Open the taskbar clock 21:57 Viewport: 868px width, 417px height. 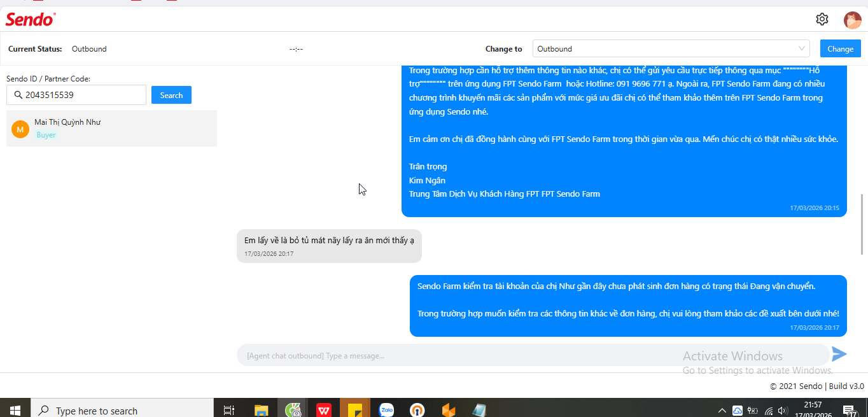[813, 409]
